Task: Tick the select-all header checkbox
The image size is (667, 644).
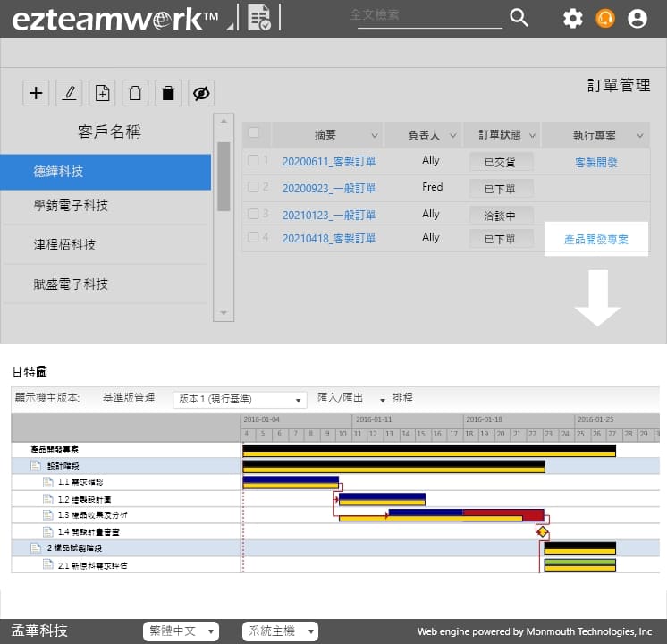Action: pyautogui.click(x=253, y=133)
